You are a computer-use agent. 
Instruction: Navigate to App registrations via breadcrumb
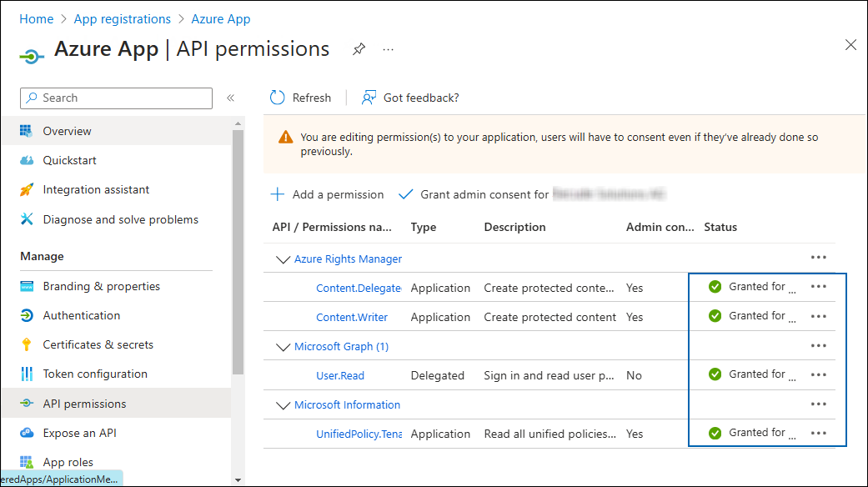pyautogui.click(x=122, y=18)
